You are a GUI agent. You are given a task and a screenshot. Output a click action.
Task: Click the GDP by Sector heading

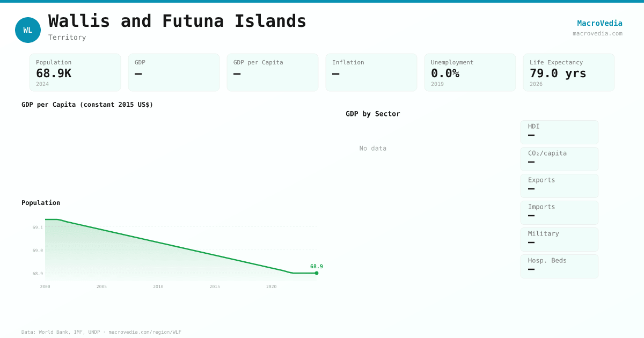tap(373, 114)
